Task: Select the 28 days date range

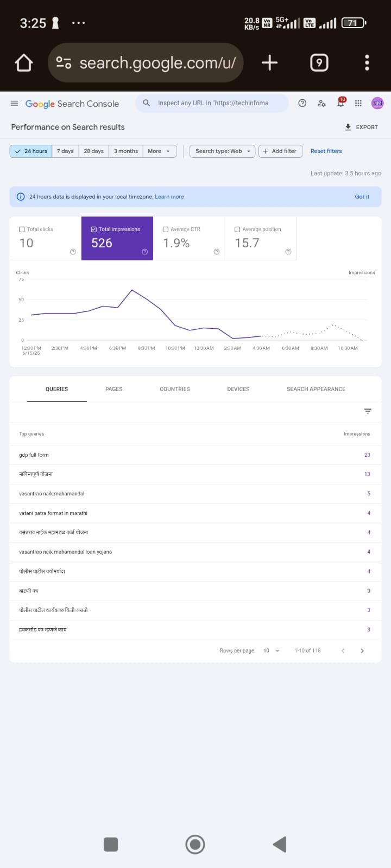Action: [x=93, y=151]
